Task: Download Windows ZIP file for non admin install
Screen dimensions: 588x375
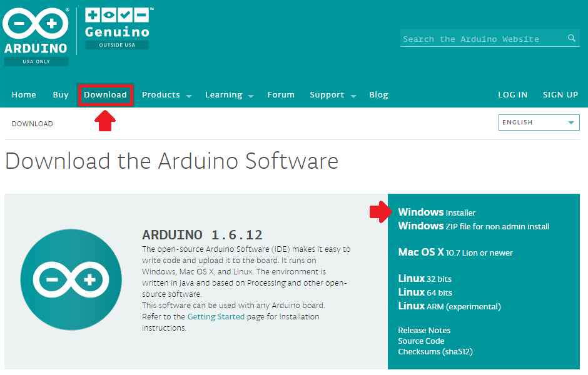Action: [x=474, y=226]
